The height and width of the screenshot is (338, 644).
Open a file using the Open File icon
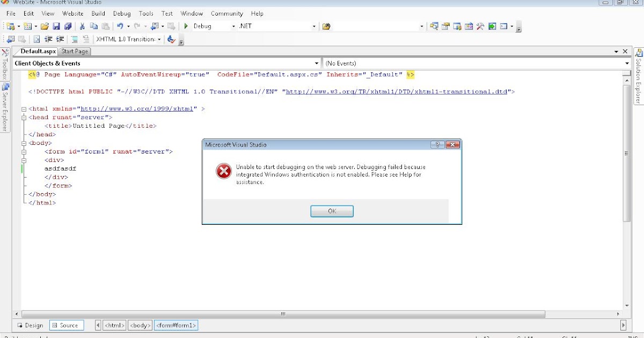tap(43, 26)
